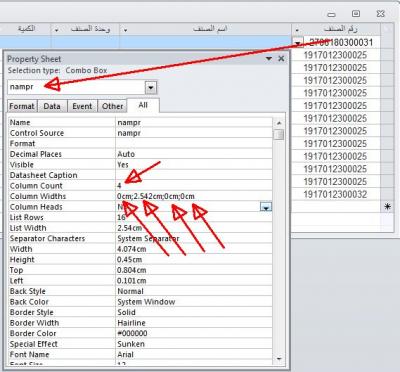
Task: Edit the Border Color value #000000
Action: [194, 334]
